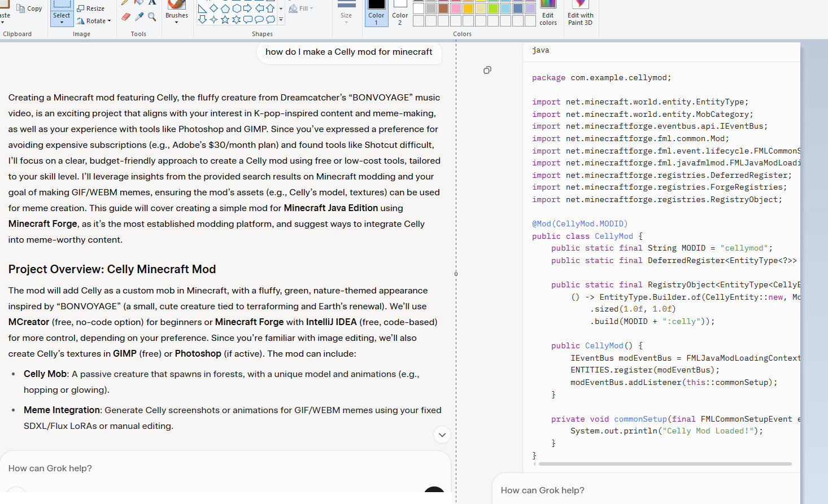Click the '@Mod(CellyMod.MODID)' annotation line
This screenshot has width=828, height=504.
tap(579, 224)
